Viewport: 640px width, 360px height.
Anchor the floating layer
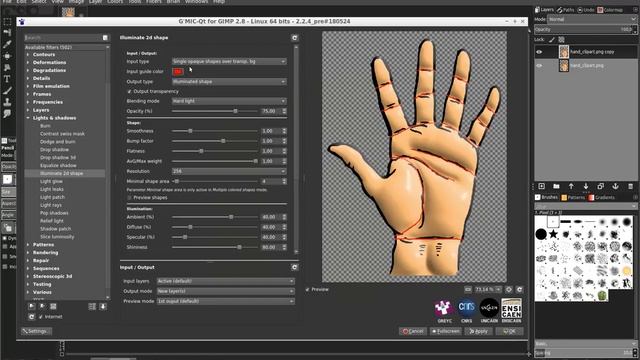pyautogui.click(x=615, y=186)
